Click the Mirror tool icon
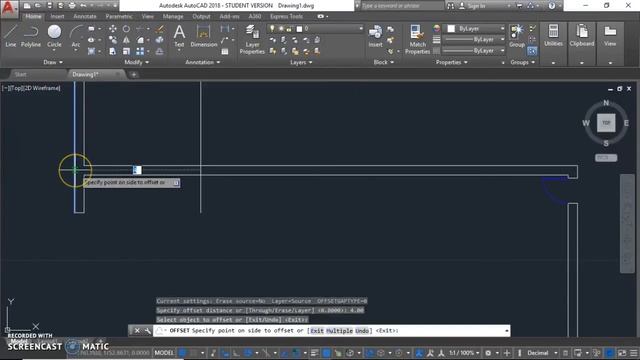The image size is (640, 360). click(127, 40)
